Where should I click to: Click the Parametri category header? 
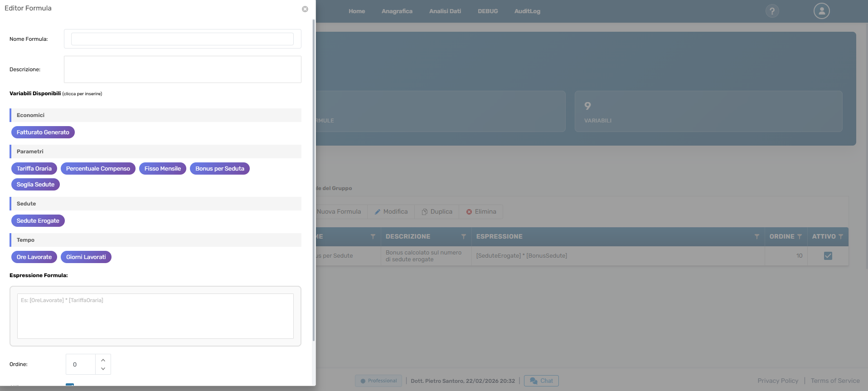155,152
